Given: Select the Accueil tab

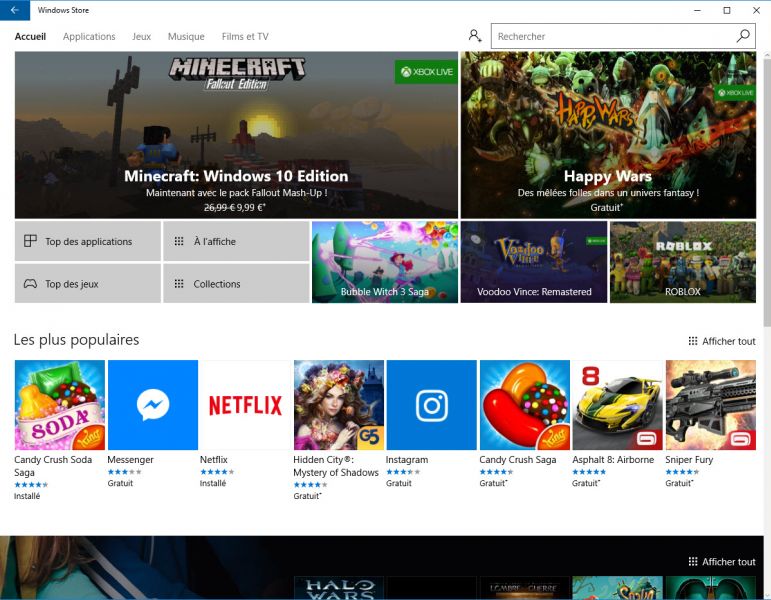Looking at the screenshot, I should point(30,36).
